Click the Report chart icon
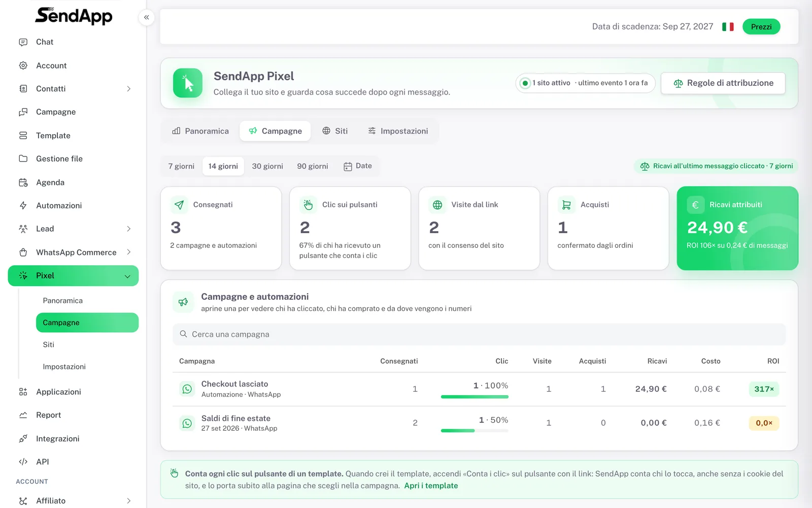Viewport: 812px width, 508px height. tap(23, 415)
